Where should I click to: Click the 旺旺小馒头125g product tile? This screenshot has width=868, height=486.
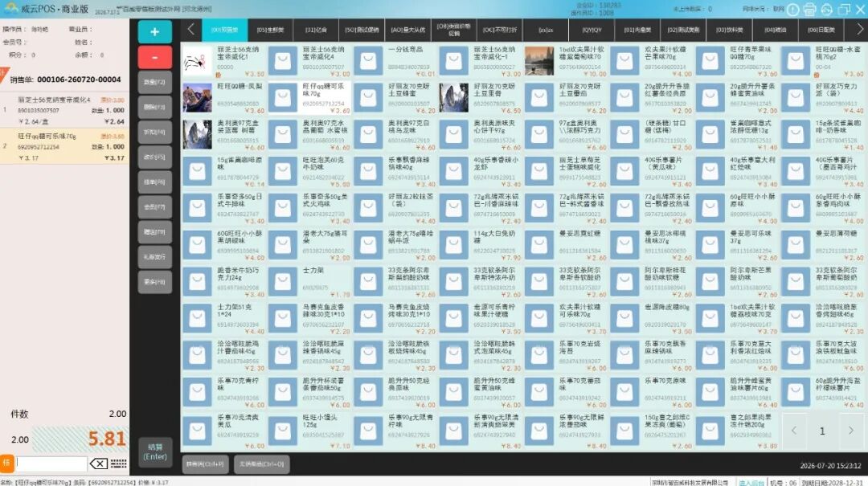point(309,431)
